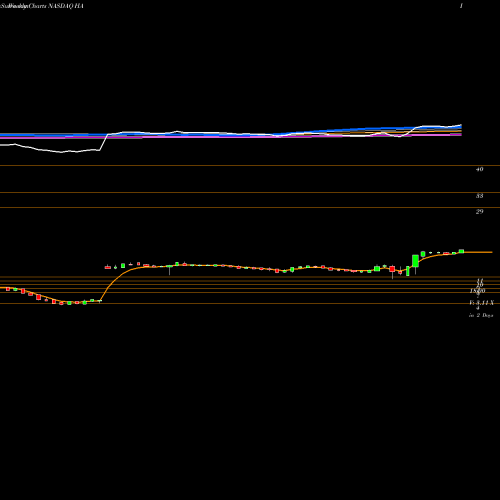This screenshot has height=500, width=500.
Task: Click the price level label 33
Action: [x=479, y=196]
